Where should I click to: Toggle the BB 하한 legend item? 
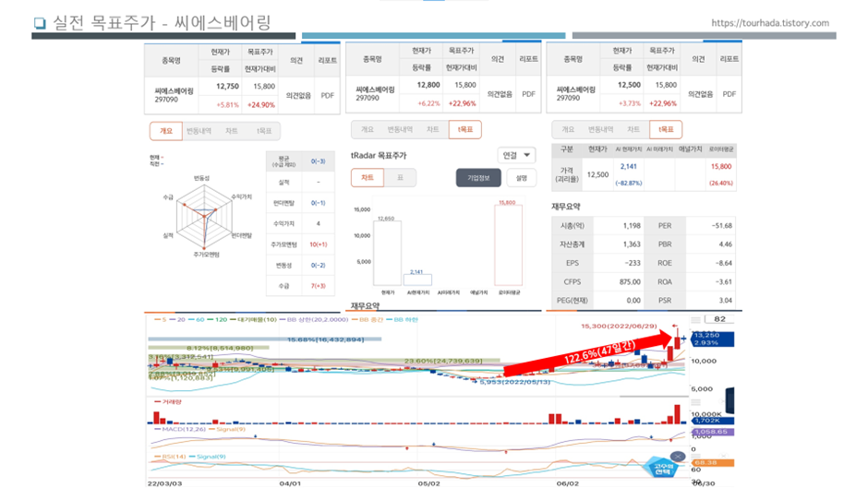pyautogui.click(x=403, y=320)
